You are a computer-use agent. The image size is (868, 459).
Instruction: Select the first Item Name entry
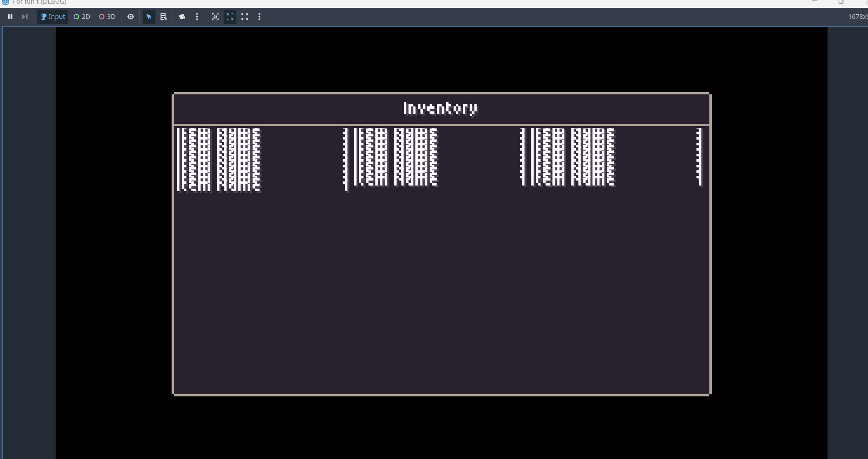pyautogui.click(x=219, y=159)
